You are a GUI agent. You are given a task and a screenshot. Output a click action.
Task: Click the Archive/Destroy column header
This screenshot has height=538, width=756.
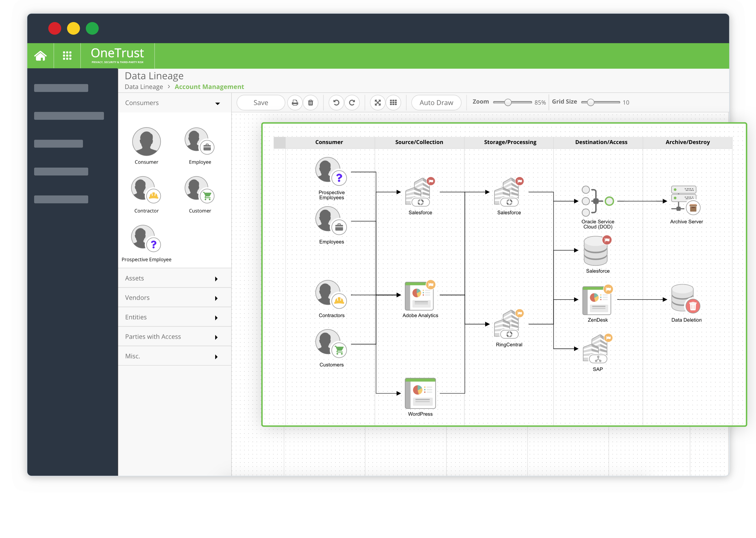pyautogui.click(x=687, y=142)
